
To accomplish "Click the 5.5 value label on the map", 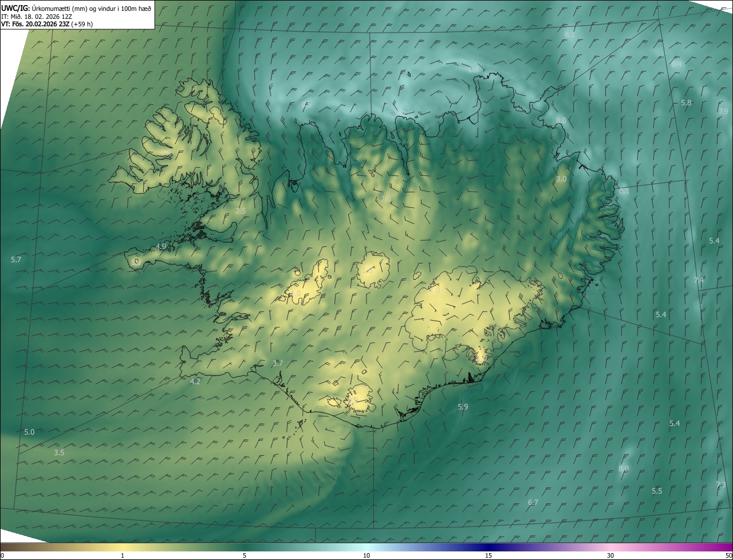I will click(x=657, y=491).
